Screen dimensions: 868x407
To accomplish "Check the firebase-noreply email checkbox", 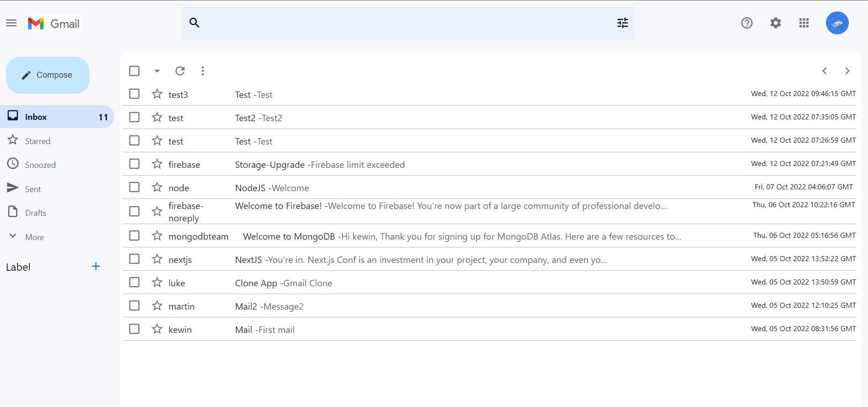I will point(134,212).
